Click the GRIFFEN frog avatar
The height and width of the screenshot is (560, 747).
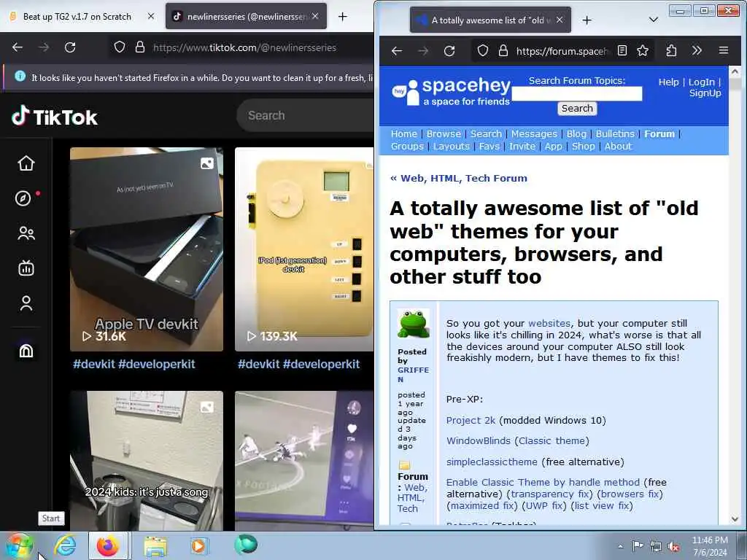[x=413, y=324]
